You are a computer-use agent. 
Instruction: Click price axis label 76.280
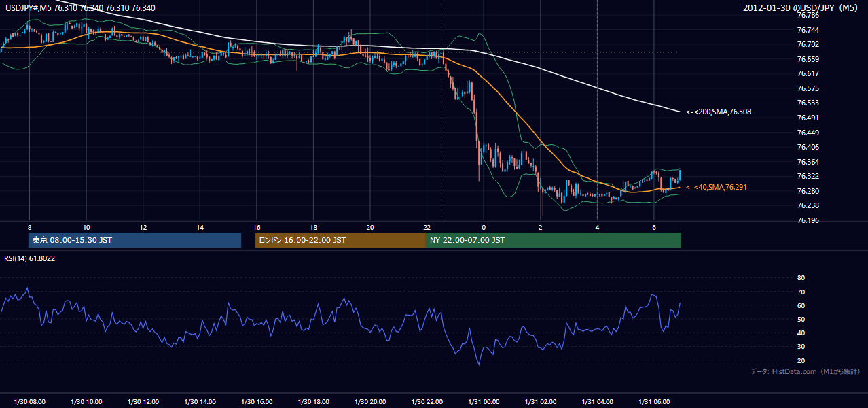pyautogui.click(x=807, y=191)
